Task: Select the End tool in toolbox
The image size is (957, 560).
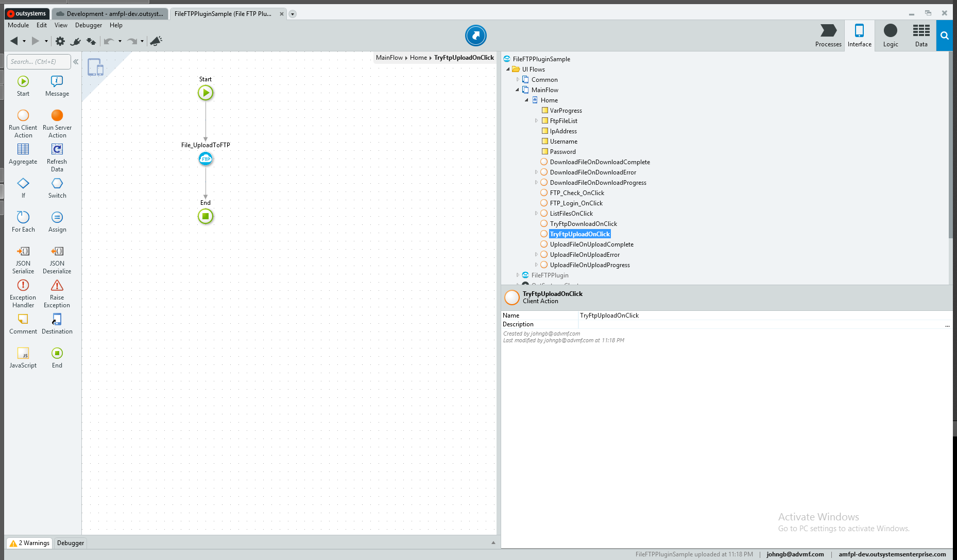Action: [x=57, y=358]
